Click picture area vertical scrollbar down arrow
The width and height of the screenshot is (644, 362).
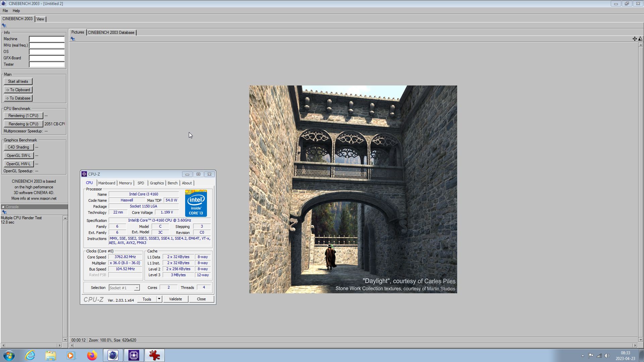pos(640,340)
